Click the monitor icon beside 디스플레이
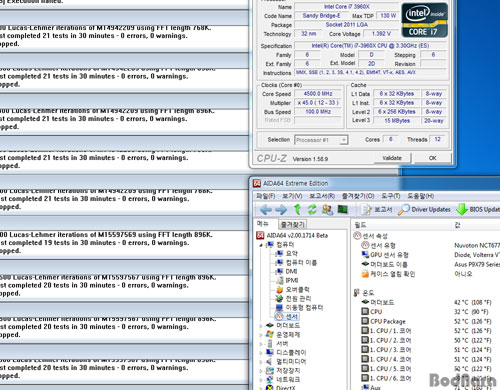The height and width of the screenshot is (390, 500). tap(270, 352)
